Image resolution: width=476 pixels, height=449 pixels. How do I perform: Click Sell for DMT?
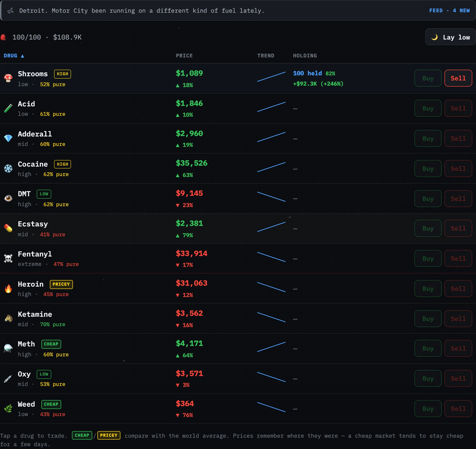458,199
